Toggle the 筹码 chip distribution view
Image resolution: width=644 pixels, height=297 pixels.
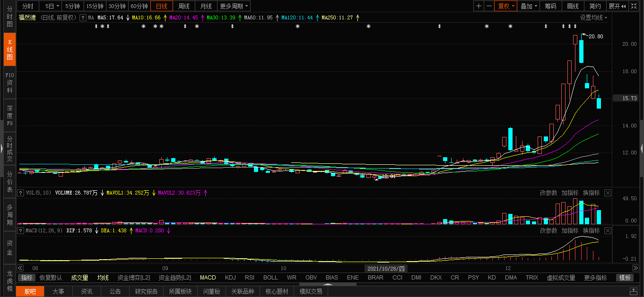coord(550,6)
